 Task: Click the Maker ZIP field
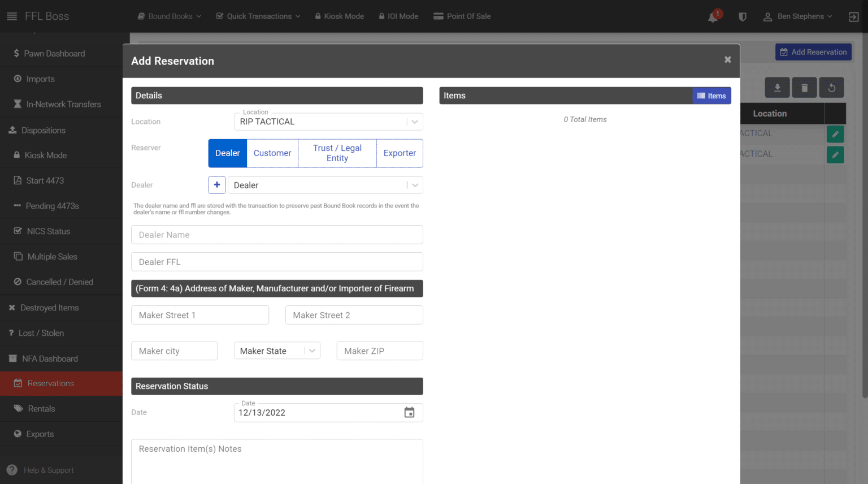380,351
